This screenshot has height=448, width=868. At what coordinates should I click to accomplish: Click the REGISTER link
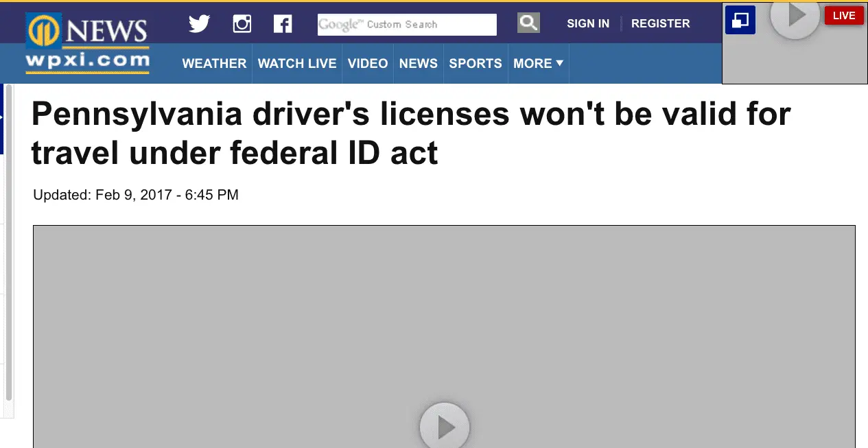click(661, 23)
